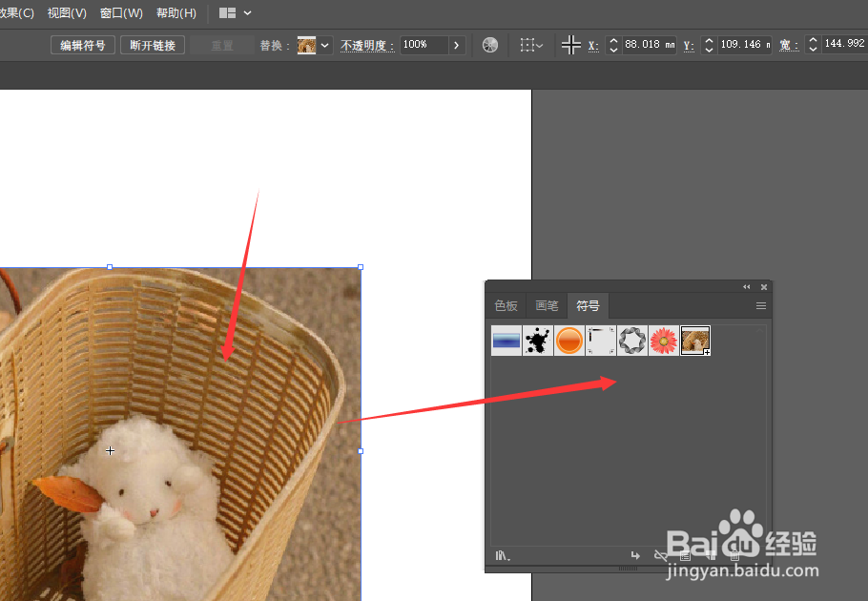868x601 pixels.
Task: Open the symbol libraries menu icon
Action: (503, 555)
